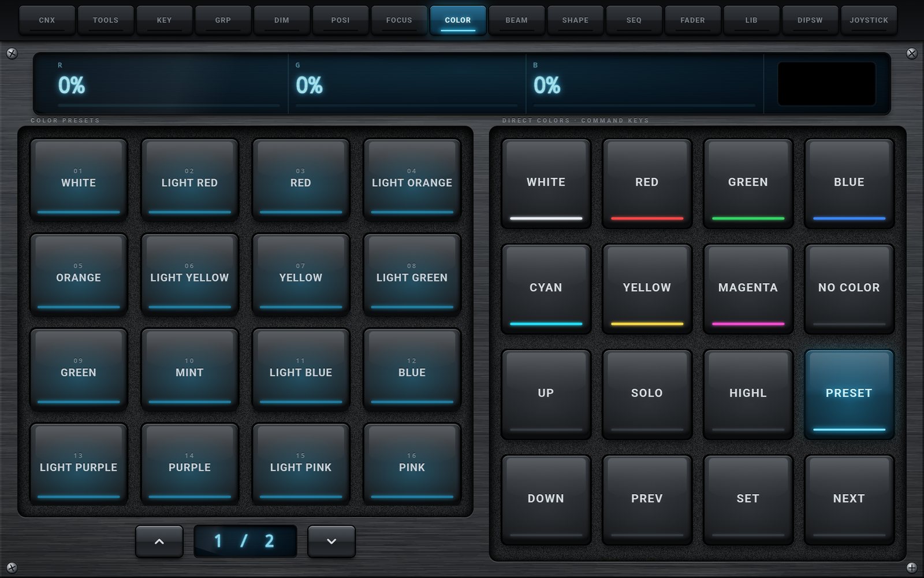Select preset 01 WHITE
The height and width of the screenshot is (578, 924).
[79, 179]
